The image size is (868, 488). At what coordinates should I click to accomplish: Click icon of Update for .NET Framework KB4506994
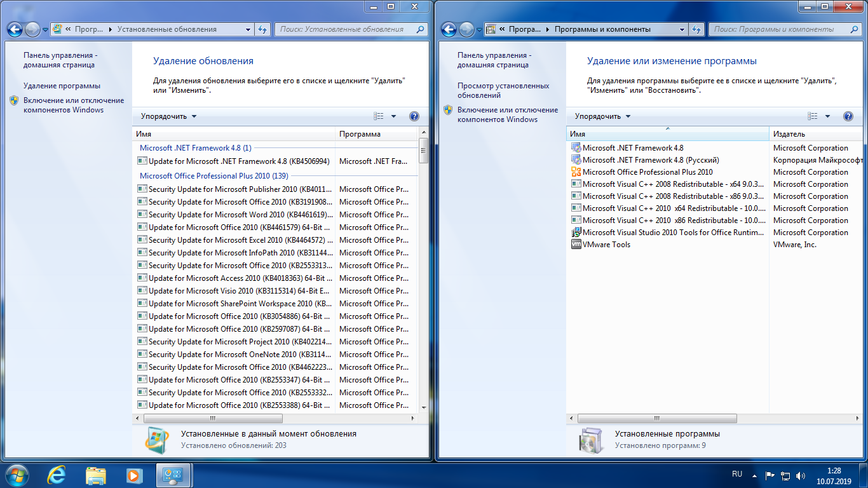pos(142,161)
